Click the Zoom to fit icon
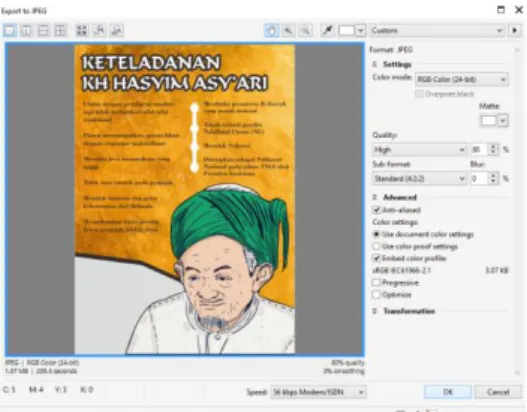The width and height of the screenshot is (527, 412). point(82,31)
